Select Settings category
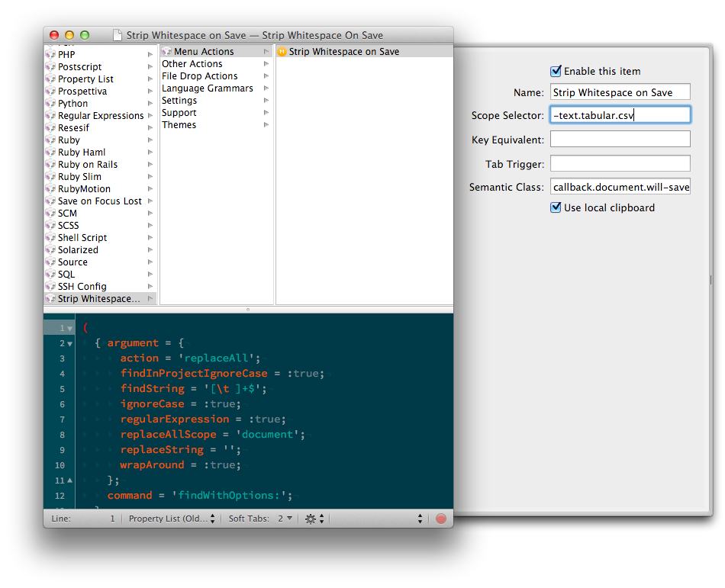 pos(217,100)
